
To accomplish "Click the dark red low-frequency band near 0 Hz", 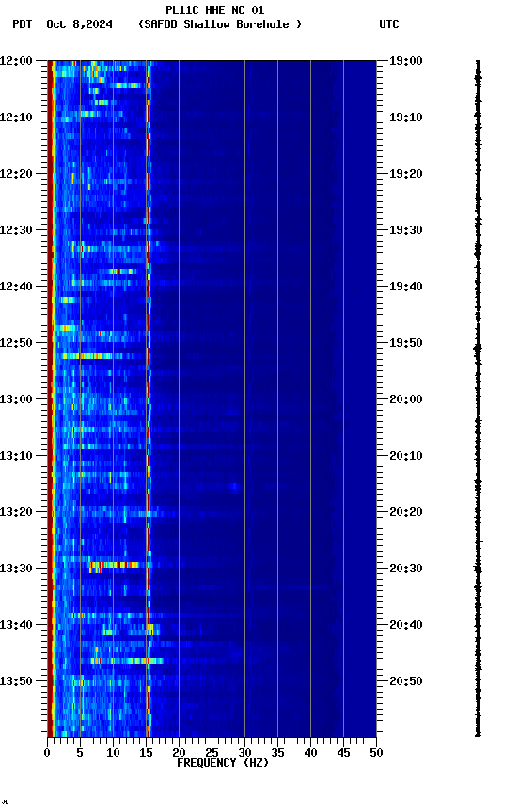I will (50, 398).
